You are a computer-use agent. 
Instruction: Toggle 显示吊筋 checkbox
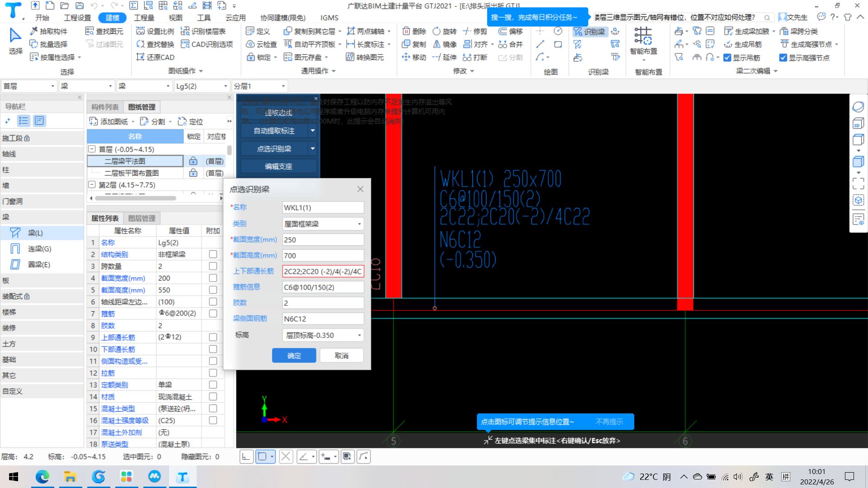727,58
